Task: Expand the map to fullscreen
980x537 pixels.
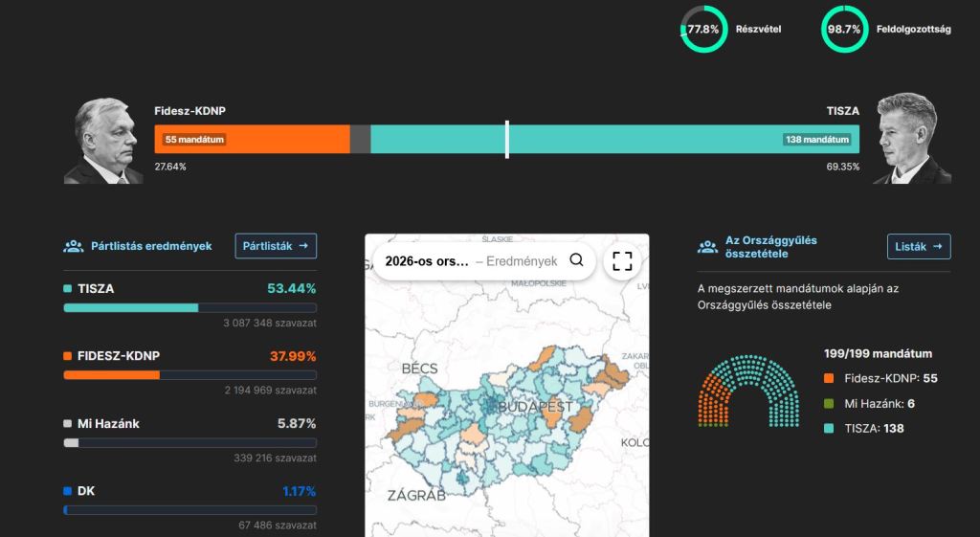Action: point(622,261)
